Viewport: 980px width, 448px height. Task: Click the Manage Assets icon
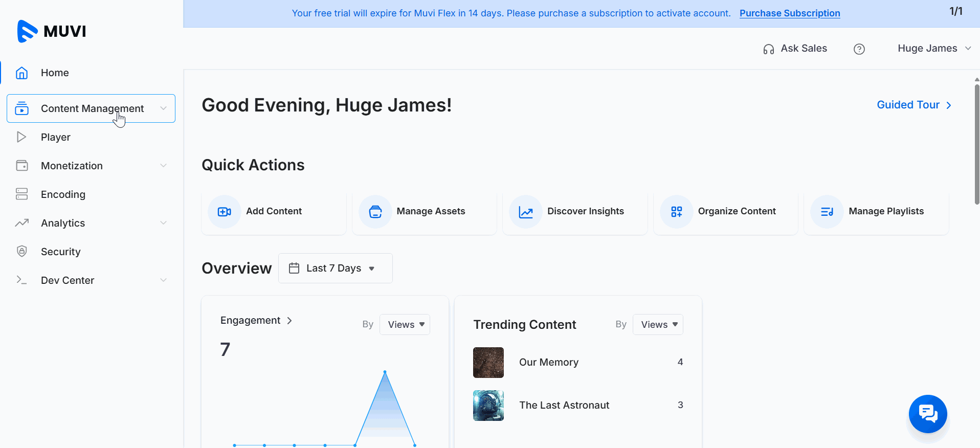point(375,212)
